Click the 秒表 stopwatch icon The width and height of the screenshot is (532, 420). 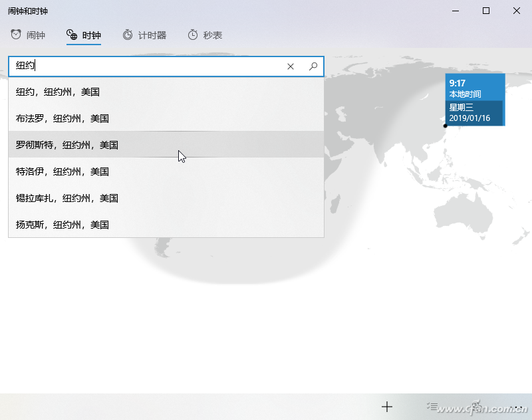coord(192,36)
